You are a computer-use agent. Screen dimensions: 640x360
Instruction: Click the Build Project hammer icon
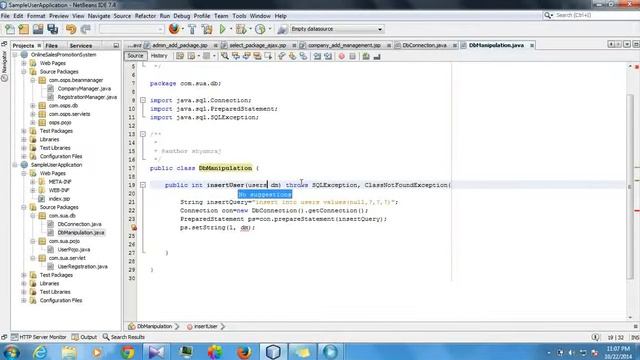point(192,29)
